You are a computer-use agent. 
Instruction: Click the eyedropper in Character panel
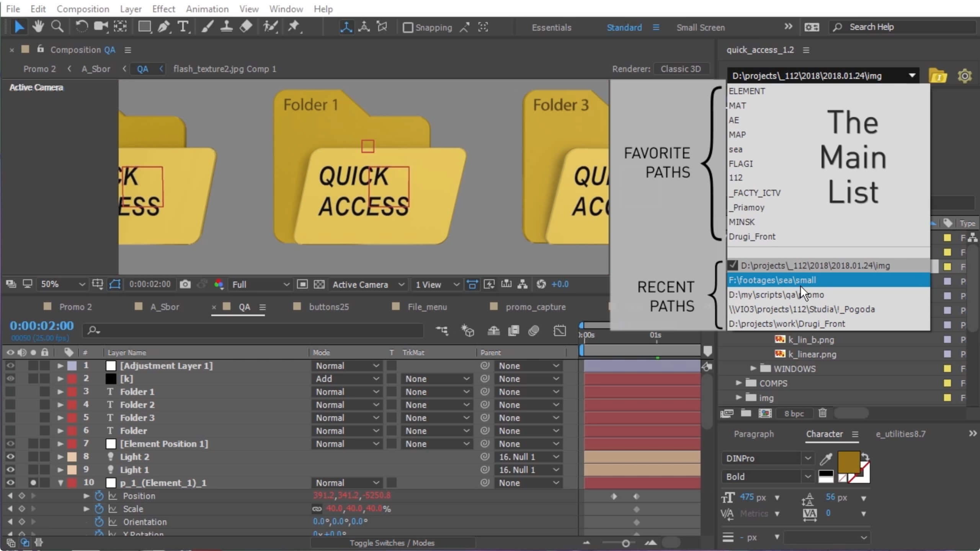click(826, 458)
